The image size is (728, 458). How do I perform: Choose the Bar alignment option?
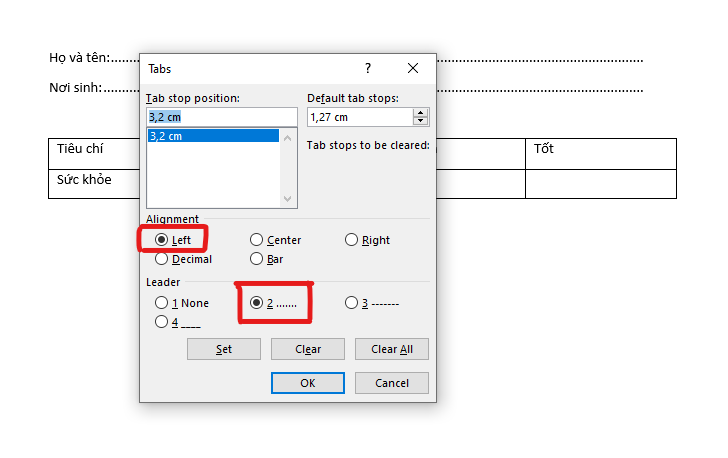pyautogui.click(x=257, y=259)
